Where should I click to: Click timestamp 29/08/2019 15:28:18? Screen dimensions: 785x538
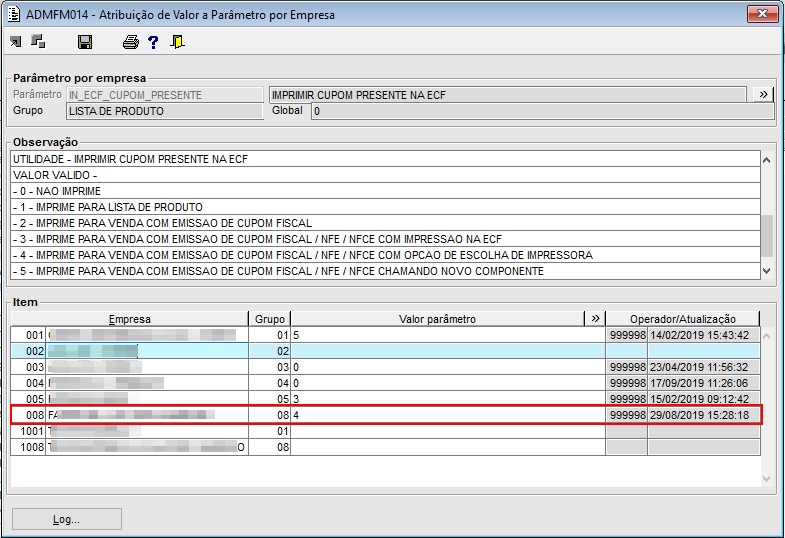(x=703, y=415)
